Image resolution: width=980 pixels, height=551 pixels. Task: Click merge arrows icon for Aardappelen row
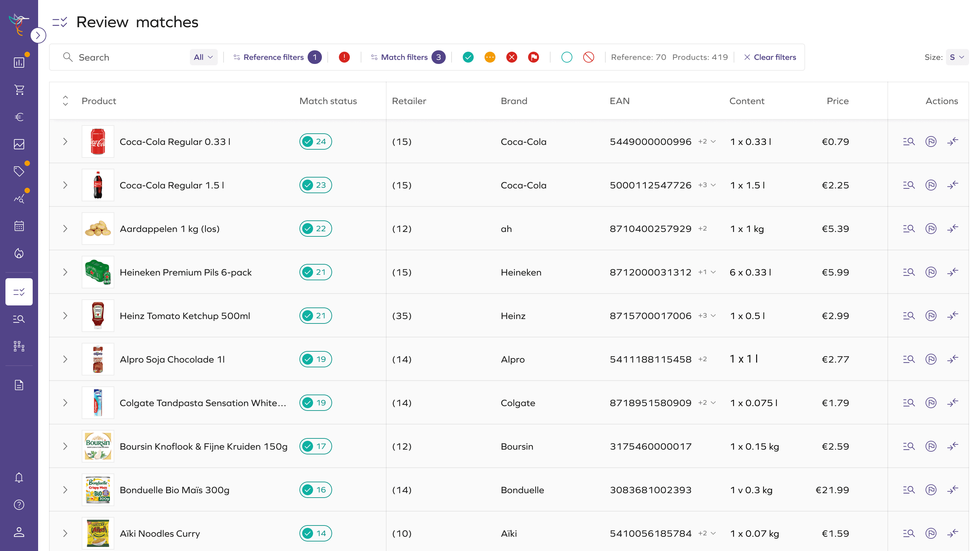tap(953, 229)
